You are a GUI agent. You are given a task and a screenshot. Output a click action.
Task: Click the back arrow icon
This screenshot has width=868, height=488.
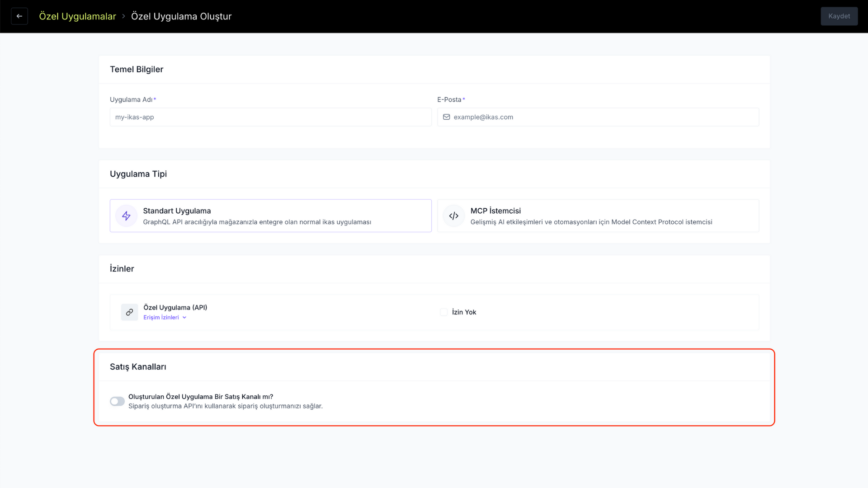pos(19,16)
